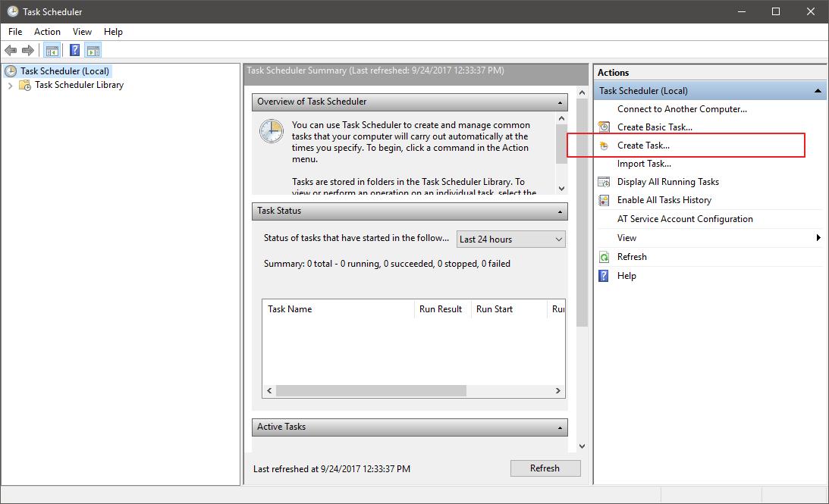
Task: Select Task Scheduler (Local) tree root
Action: pyautogui.click(x=64, y=70)
